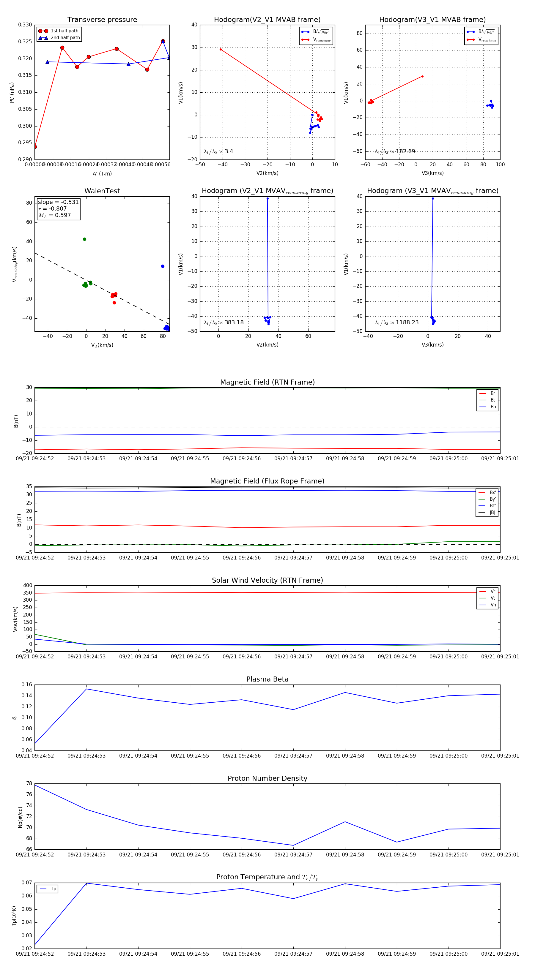The height and width of the screenshot is (980, 535).
Task: Click the Tp legend box in Proton Temperature plot
Action: [48, 889]
